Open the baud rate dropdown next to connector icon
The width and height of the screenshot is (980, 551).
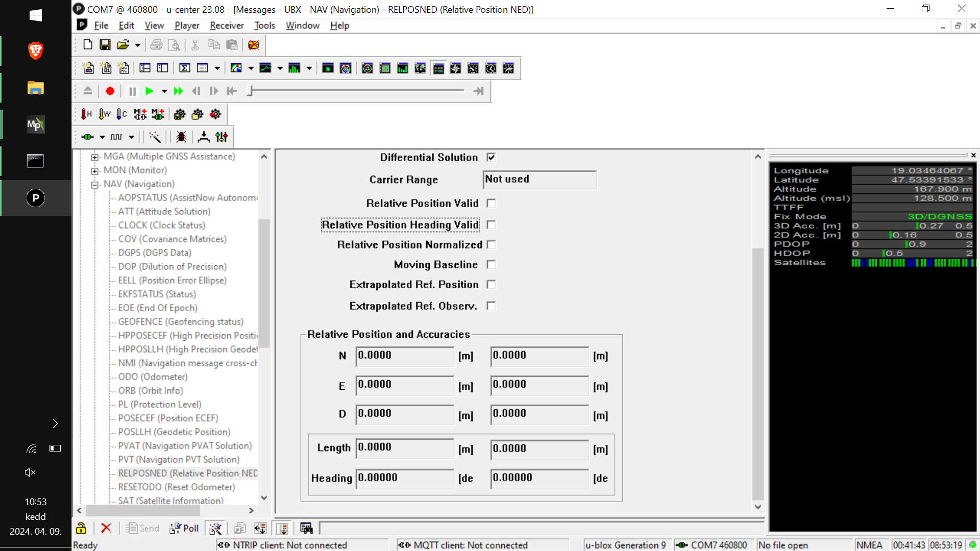(102, 137)
